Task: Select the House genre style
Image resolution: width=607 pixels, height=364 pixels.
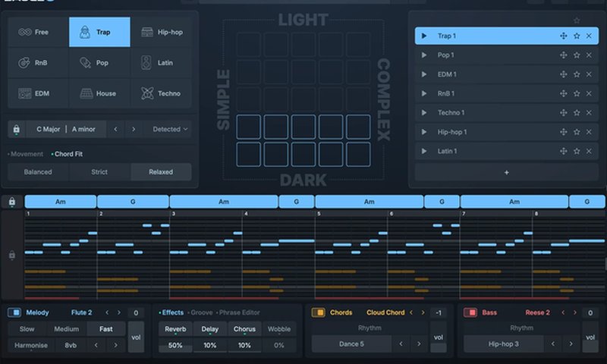Action: (99, 93)
